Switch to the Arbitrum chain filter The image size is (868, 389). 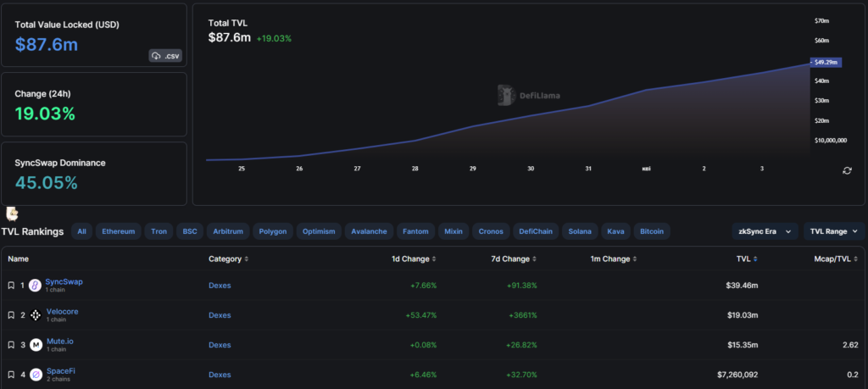point(228,231)
